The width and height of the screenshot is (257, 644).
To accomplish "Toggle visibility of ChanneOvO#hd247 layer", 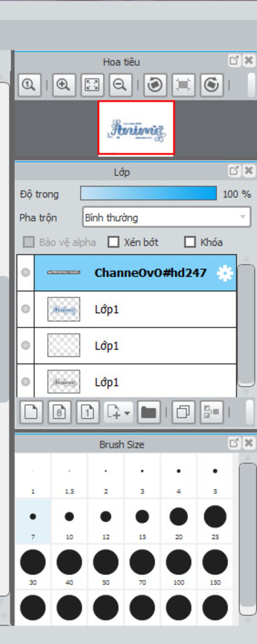I will pos(26,272).
